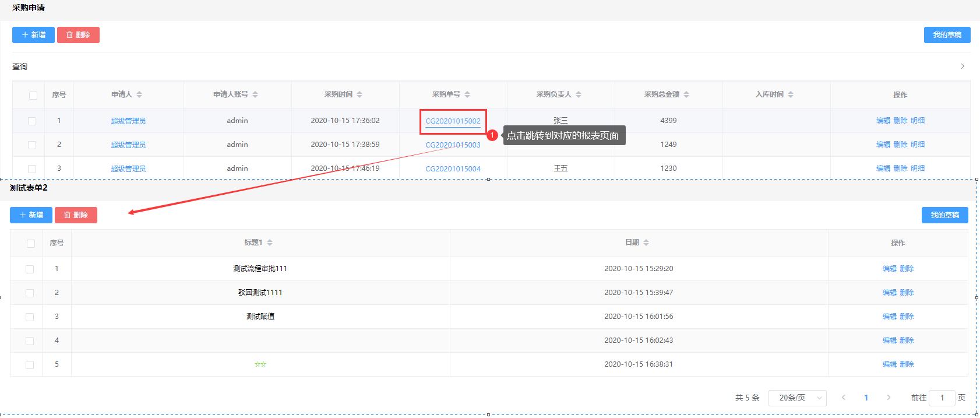Open purchase order link CG20201015002

click(x=453, y=121)
